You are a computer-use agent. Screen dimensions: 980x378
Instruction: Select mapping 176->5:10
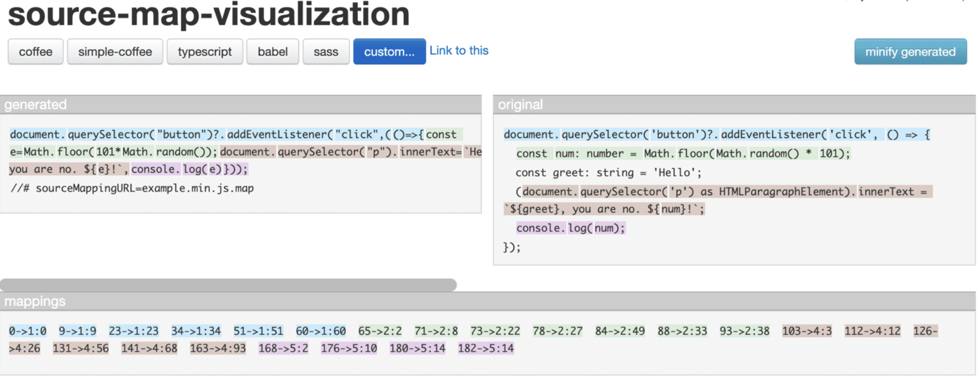pos(349,348)
